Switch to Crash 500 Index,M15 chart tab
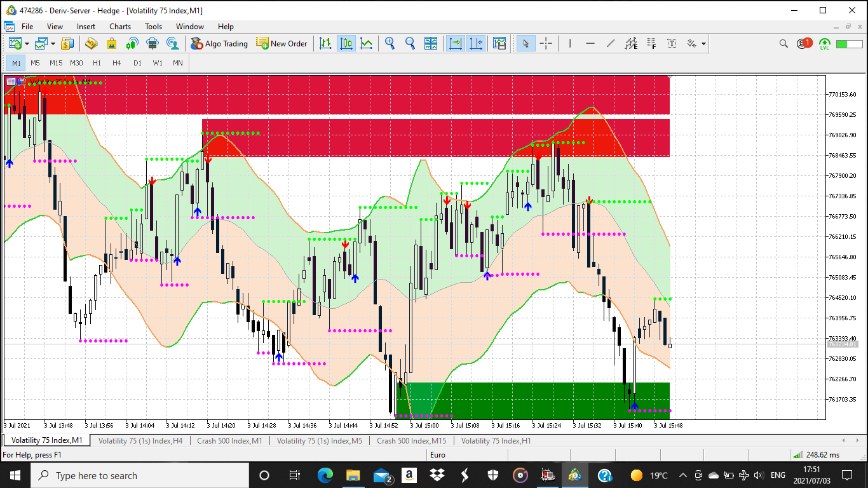Viewport: 868px width, 488px height. point(411,440)
